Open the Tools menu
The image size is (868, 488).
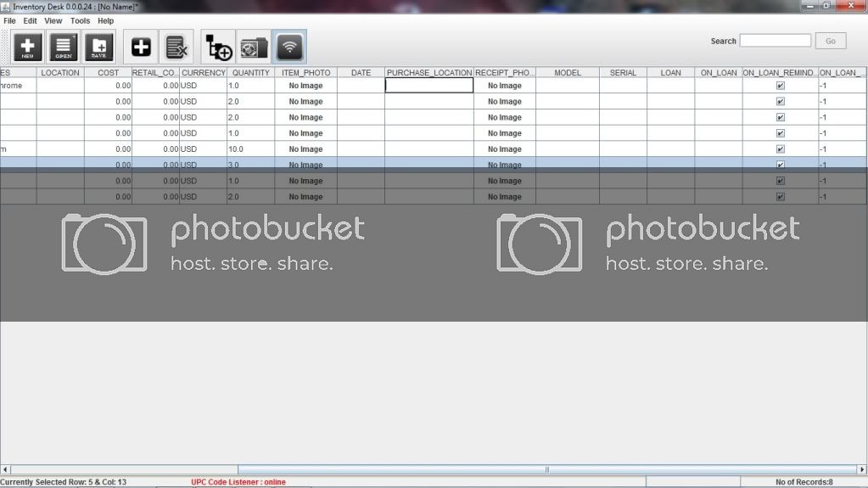[x=80, y=21]
